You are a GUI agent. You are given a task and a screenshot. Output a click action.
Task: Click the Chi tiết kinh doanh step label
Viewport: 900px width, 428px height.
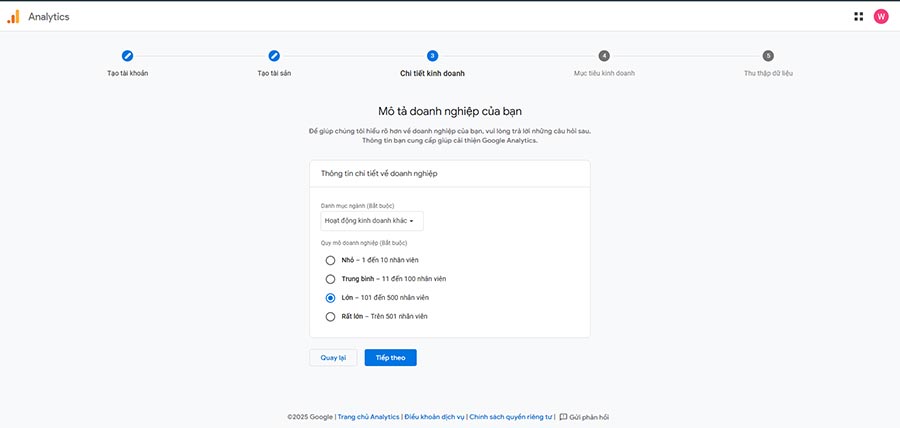coord(432,73)
